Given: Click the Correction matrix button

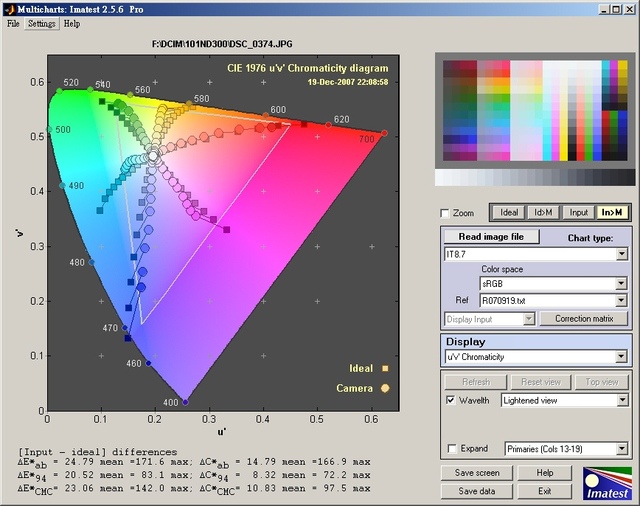Looking at the screenshot, I should point(584,319).
